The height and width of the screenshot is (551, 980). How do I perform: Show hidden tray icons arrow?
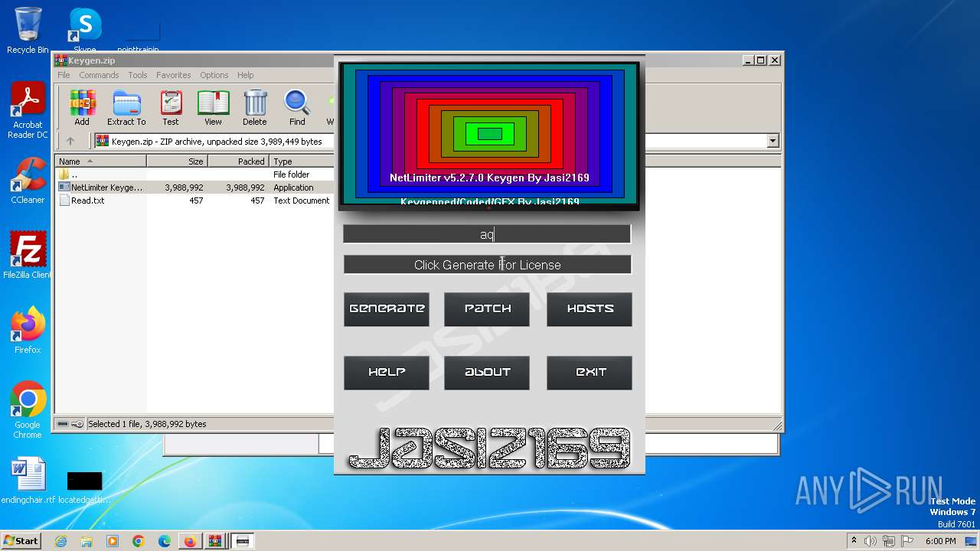coord(854,540)
